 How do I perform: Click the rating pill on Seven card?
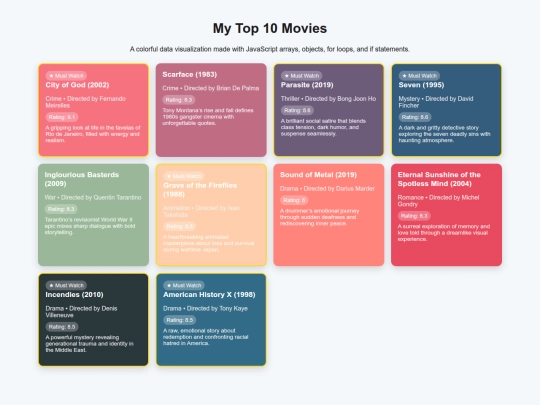click(x=415, y=117)
